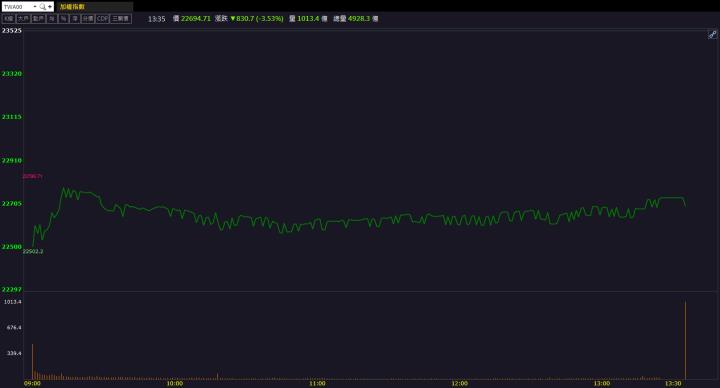Select the 散戶 toolbar button
720x388 pixels.
39,19
